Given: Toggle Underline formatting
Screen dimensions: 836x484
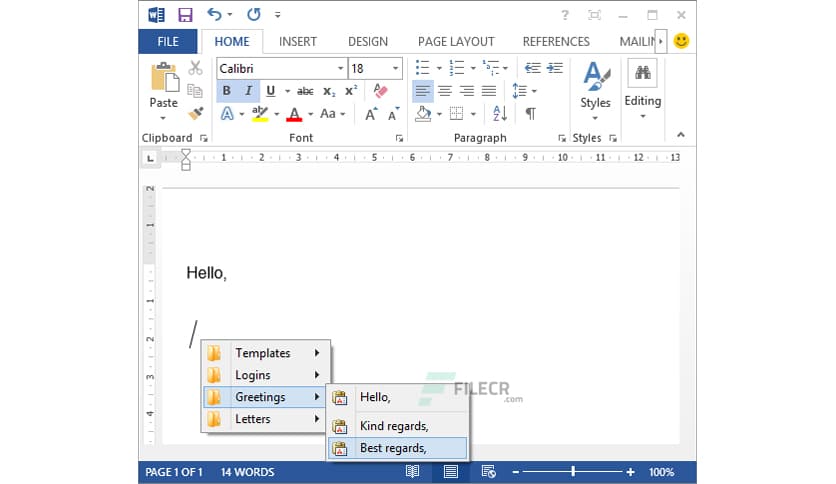Looking at the screenshot, I should point(270,91).
